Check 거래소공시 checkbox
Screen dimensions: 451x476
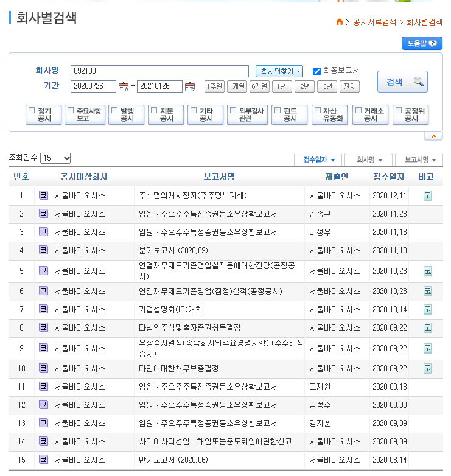358,110
